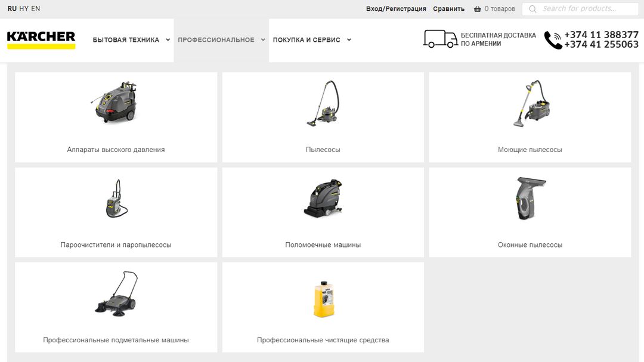
Task: Click the phone handset icon
Action: [553, 40]
